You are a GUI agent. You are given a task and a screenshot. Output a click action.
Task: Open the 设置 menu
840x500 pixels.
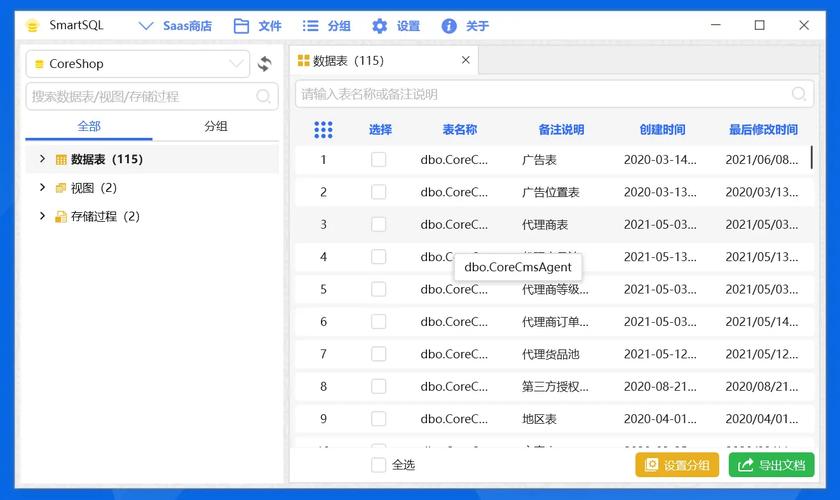pyautogui.click(x=408, y=26)
